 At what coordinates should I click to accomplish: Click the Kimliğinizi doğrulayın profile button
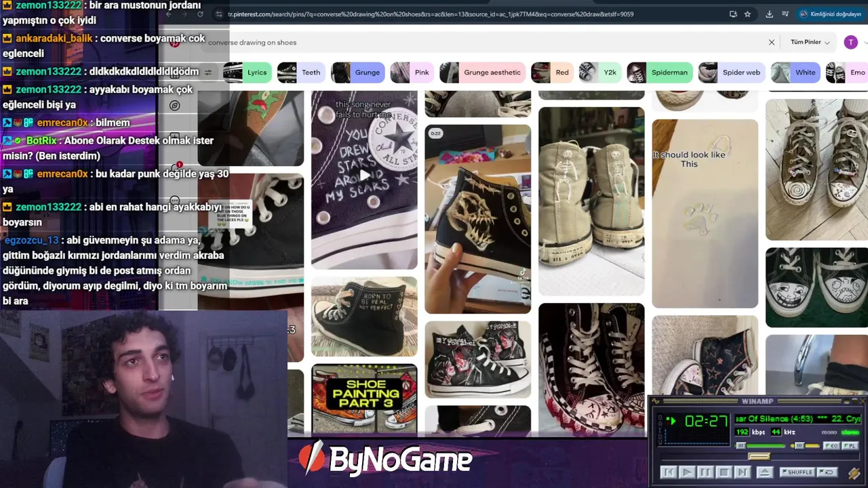pos(830,14)
